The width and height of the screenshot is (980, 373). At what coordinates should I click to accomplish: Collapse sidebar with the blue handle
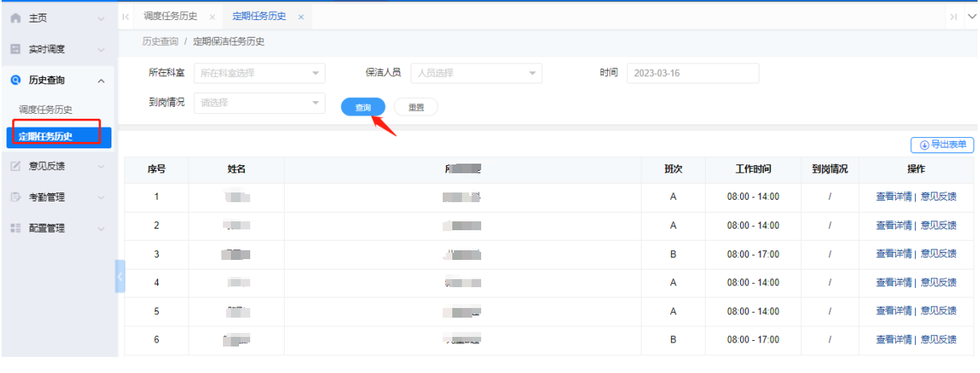[x=120, y=276]
